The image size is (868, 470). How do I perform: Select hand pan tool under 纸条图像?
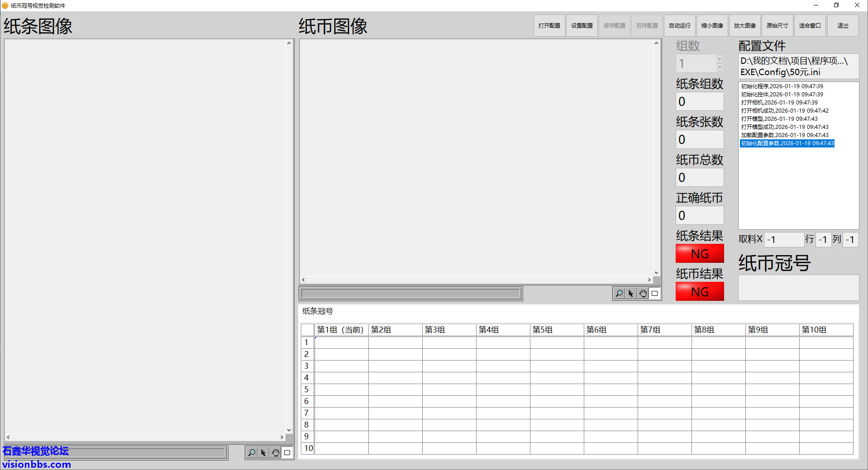275,452
